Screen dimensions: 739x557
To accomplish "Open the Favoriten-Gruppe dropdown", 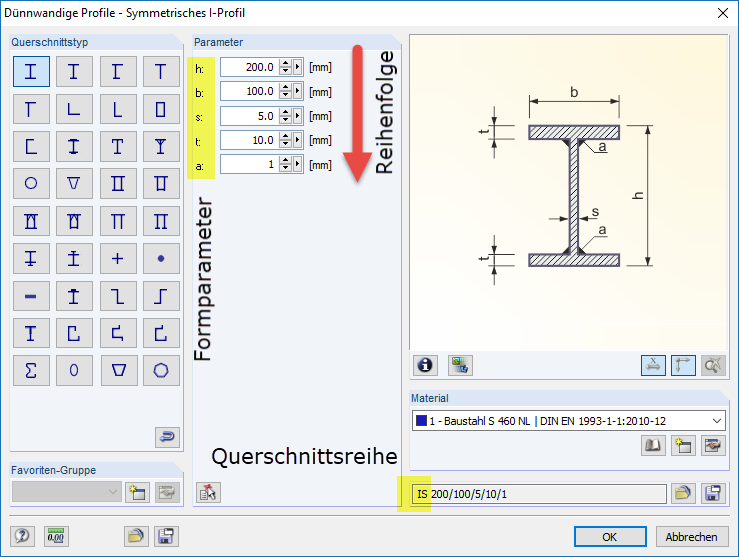I will [x=66, y=492].
